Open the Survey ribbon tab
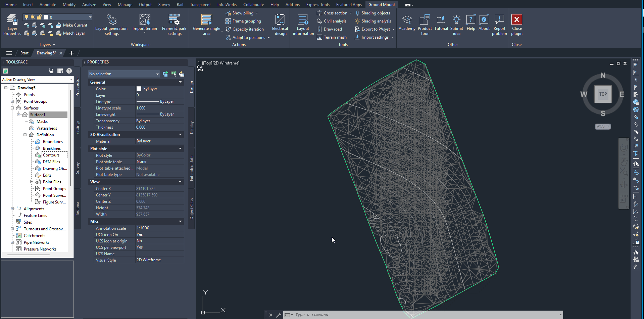Screen dimensions: 644x319 164,4
